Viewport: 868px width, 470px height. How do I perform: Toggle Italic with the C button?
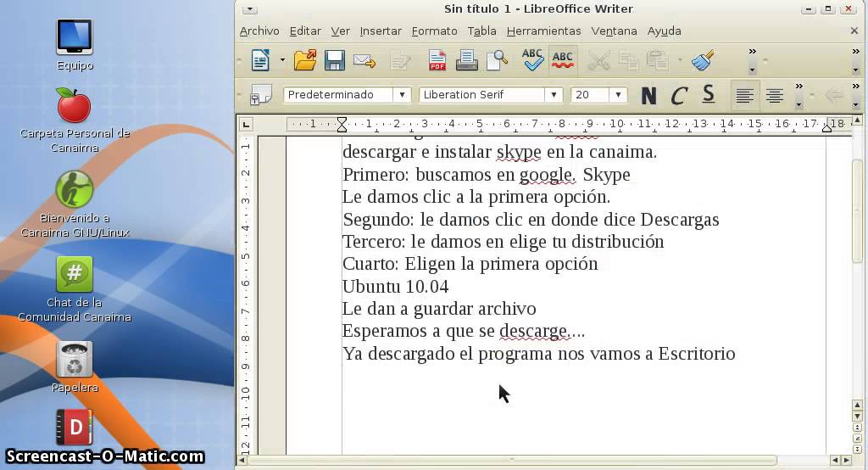pyautogui.click(x=679, y=96)
